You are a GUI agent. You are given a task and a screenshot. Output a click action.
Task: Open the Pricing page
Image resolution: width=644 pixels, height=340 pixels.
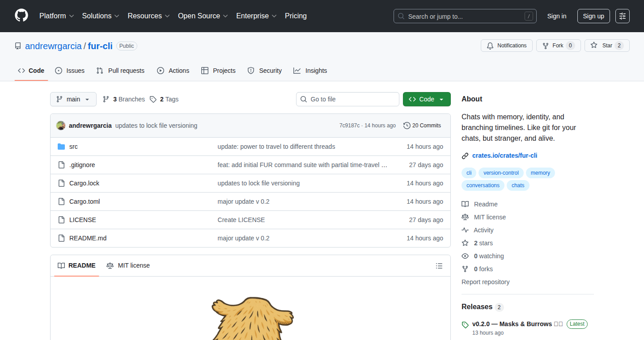click(x=296, y=16)
